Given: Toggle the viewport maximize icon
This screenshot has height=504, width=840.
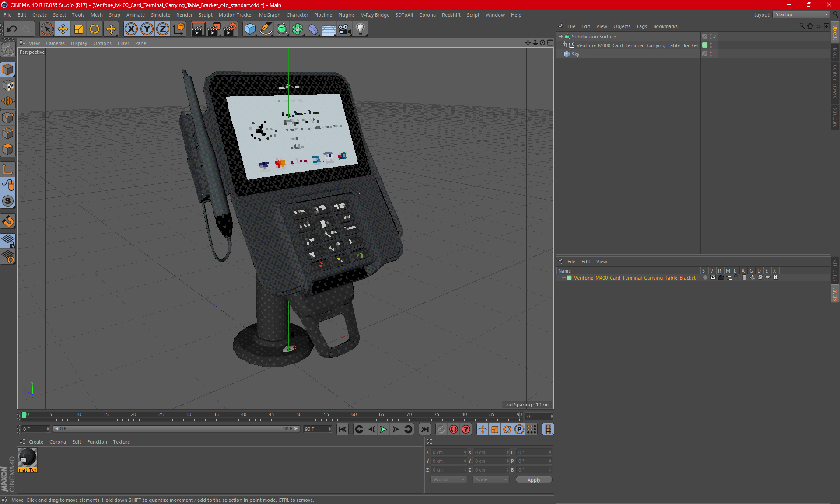Looking at the screenshot, I should (x=550, y=43).
